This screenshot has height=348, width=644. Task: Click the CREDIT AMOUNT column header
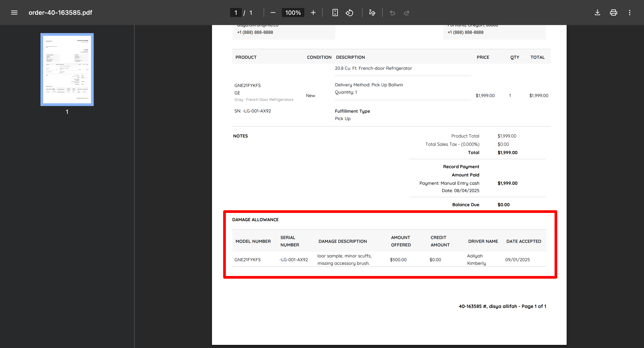pyautogui.click(x=440, y=241)
